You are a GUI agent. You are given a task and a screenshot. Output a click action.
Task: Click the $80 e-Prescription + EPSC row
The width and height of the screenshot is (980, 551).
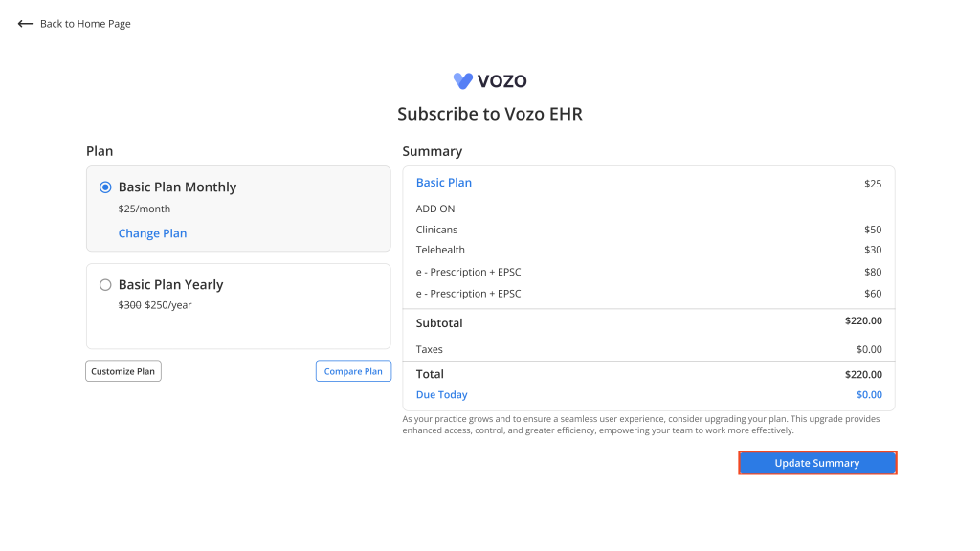point(649,272)
